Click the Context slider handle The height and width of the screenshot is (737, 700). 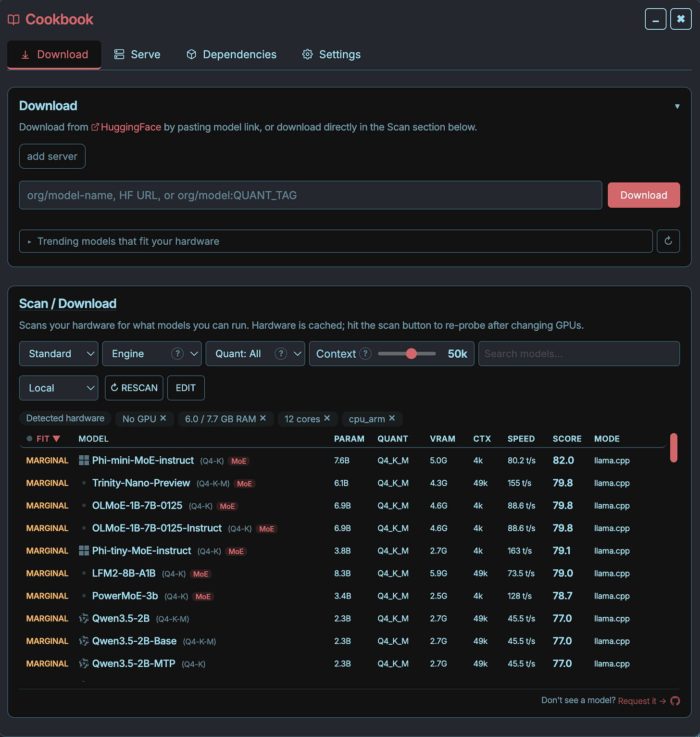411,354
